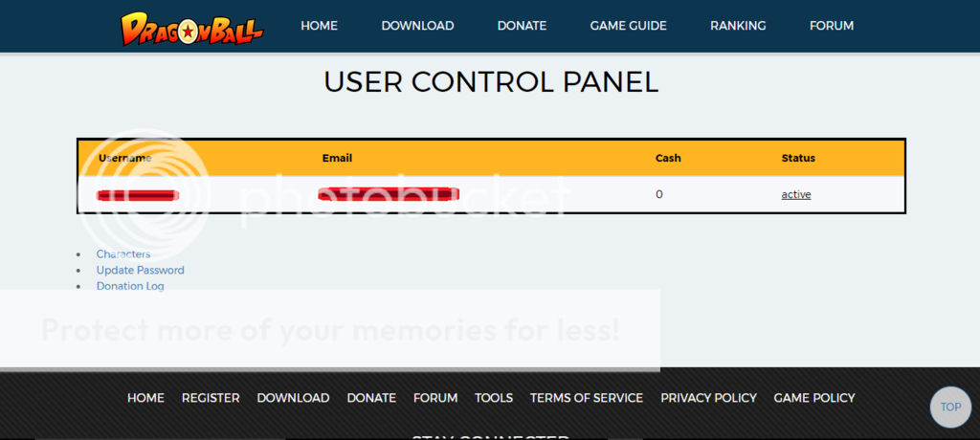Select the Update Password link
Screen dimensions: 980x440
point(140,271)
